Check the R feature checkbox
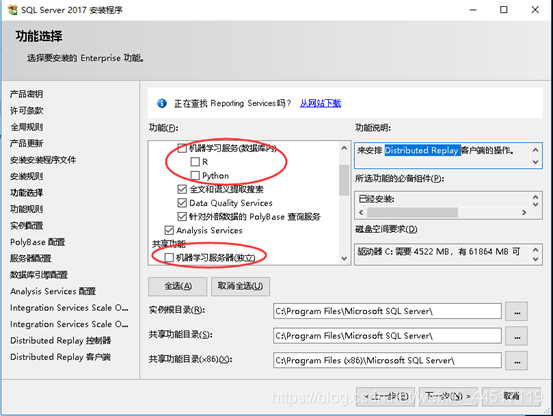553x416 pixels. 195,162
